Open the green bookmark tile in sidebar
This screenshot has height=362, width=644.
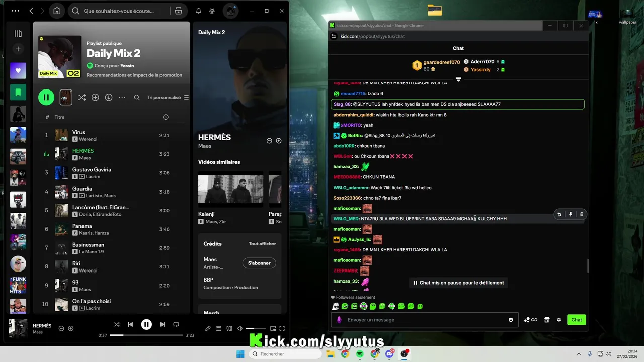[x=18, y=93]
